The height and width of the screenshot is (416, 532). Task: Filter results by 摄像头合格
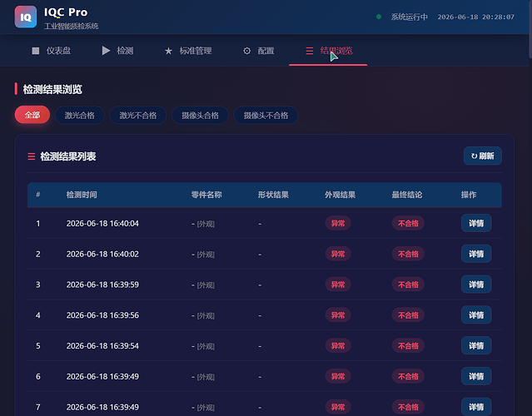pos(200,116)
